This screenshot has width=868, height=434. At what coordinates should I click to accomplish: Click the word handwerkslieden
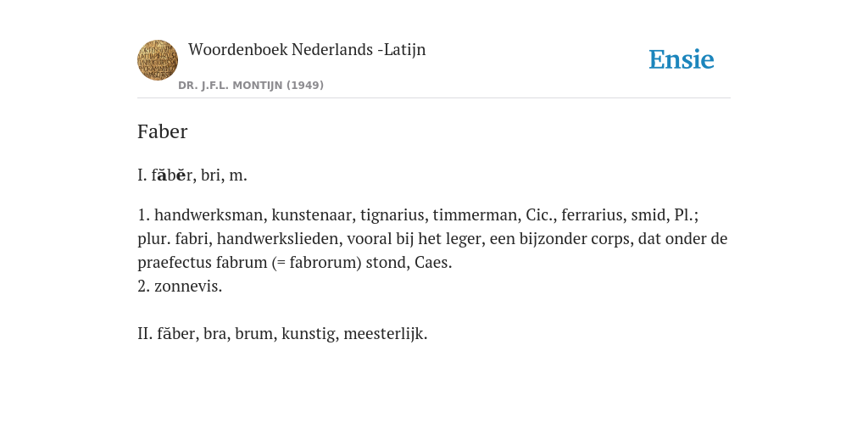click(x=277, y=239)
